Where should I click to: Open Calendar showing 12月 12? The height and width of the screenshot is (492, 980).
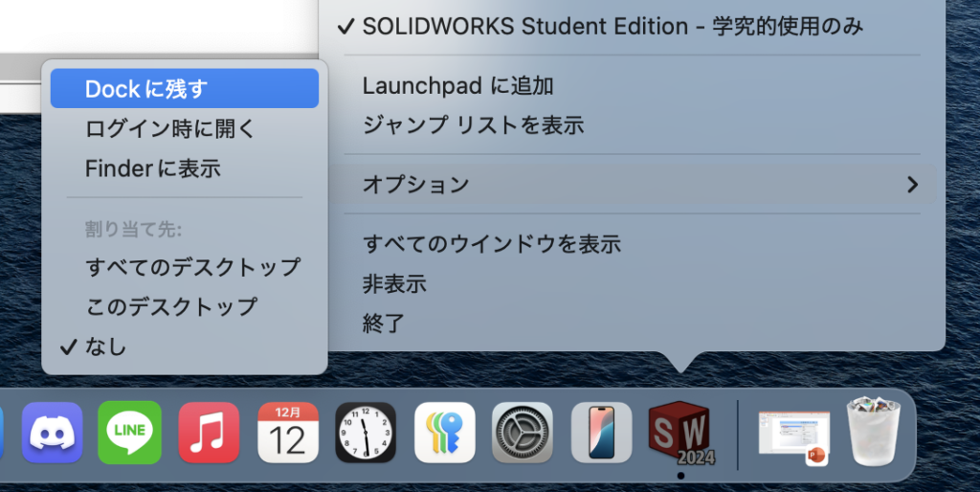[x=288, y=433]
